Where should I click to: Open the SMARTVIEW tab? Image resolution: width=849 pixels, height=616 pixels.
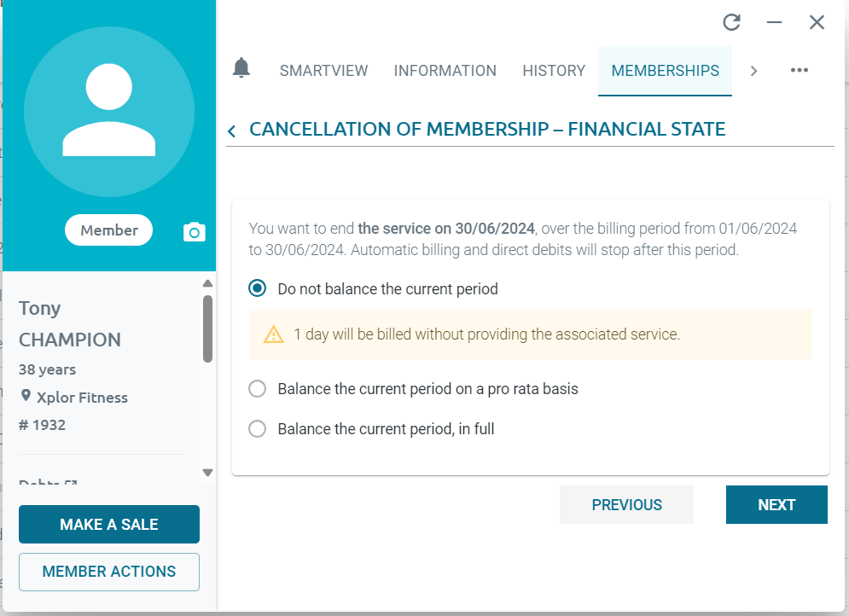(323, 71)
